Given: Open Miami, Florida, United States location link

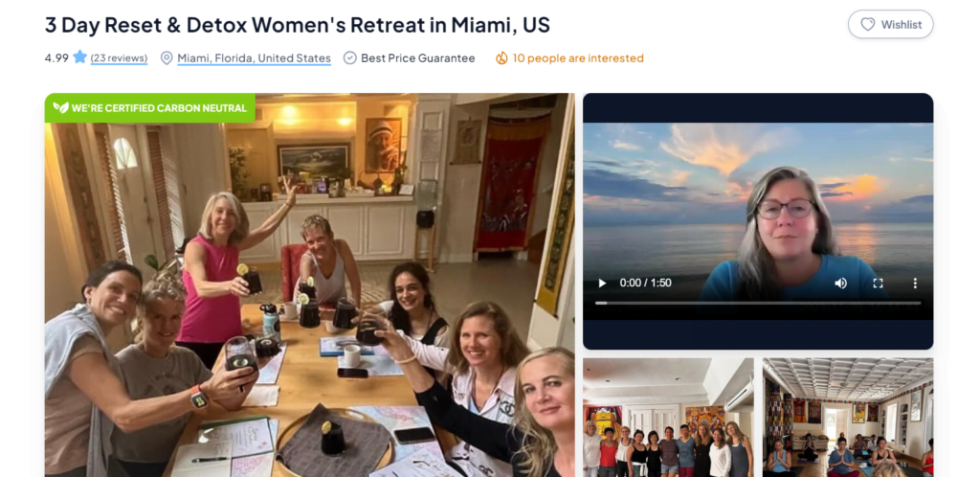Looking at the screenshot, I should coord(254,58).
